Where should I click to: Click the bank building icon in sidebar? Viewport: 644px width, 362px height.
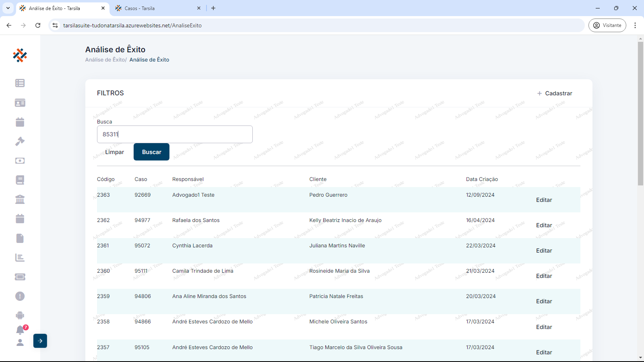[x=20, y=200]
